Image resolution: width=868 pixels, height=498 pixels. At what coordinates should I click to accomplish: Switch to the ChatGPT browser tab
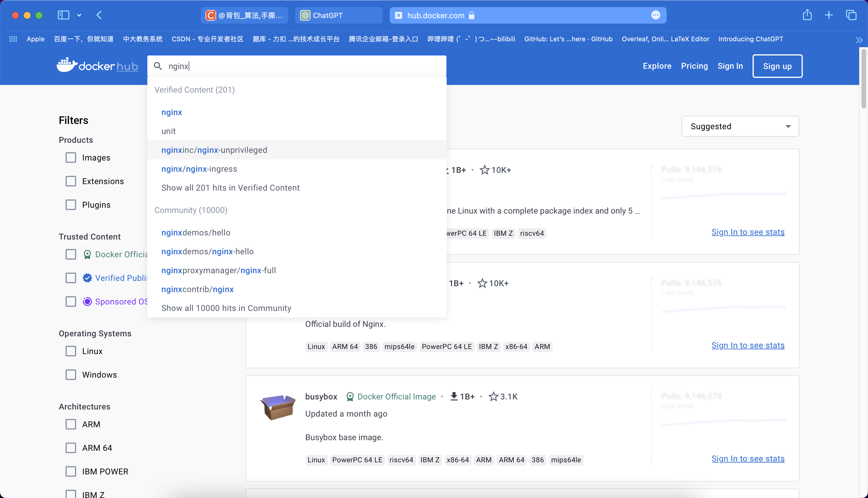point(339,15)
